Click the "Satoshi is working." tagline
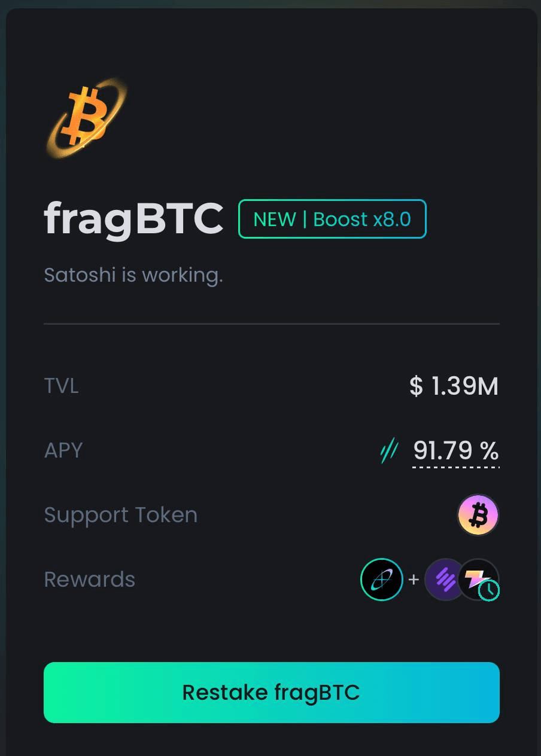The width and height of the screenshot is (541, 756). (x=133, y=275)
